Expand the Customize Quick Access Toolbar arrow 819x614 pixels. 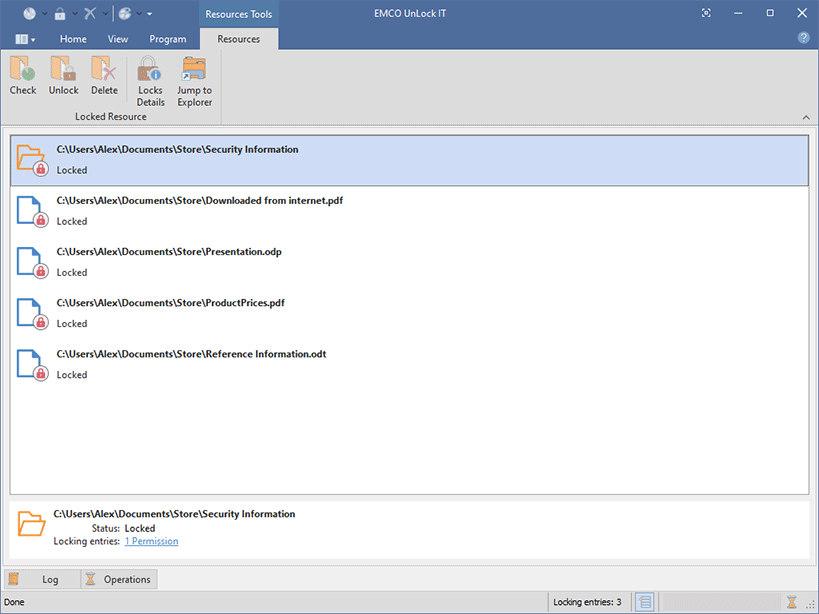coord(150,14)
